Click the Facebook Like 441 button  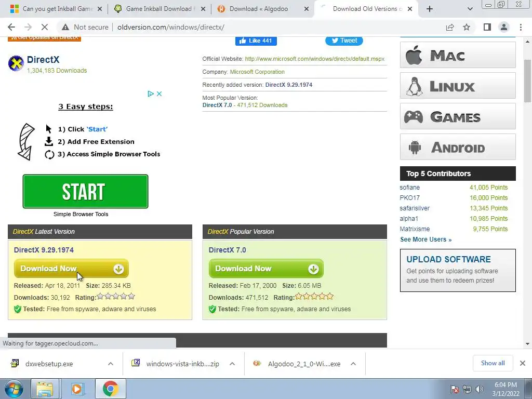[256, 41]
